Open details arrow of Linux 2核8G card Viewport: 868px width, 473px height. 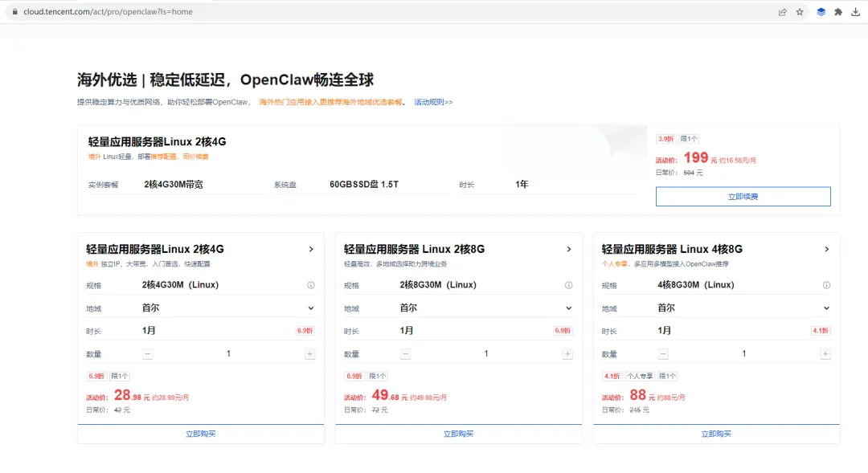pos(568,250)
